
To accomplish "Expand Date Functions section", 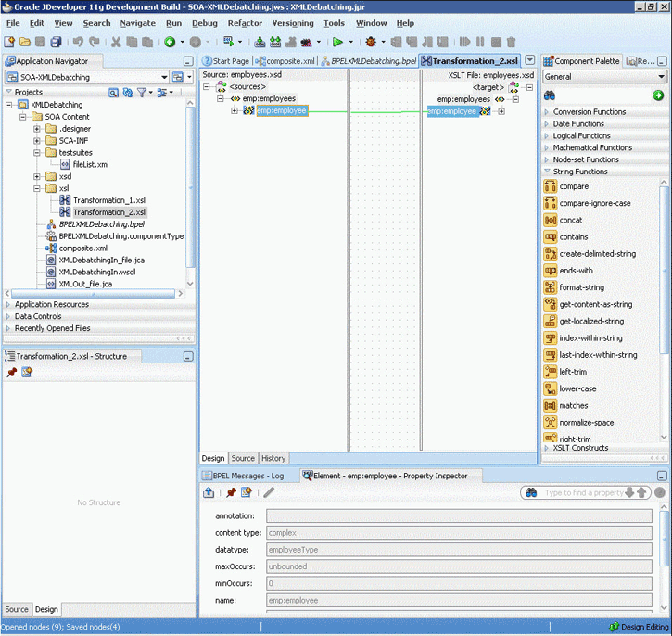I will 546,124.
